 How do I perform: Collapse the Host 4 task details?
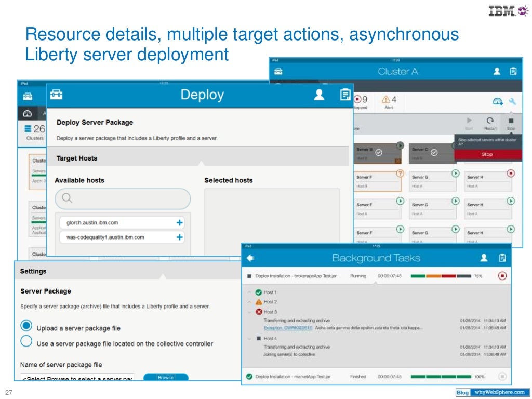click(249, 339)
